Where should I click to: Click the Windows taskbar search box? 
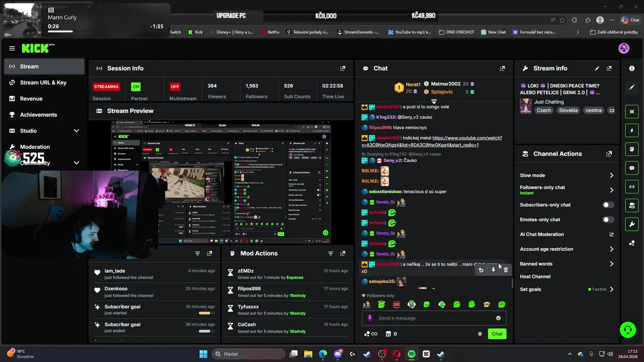pyautogui.click(x=248, y=354)
